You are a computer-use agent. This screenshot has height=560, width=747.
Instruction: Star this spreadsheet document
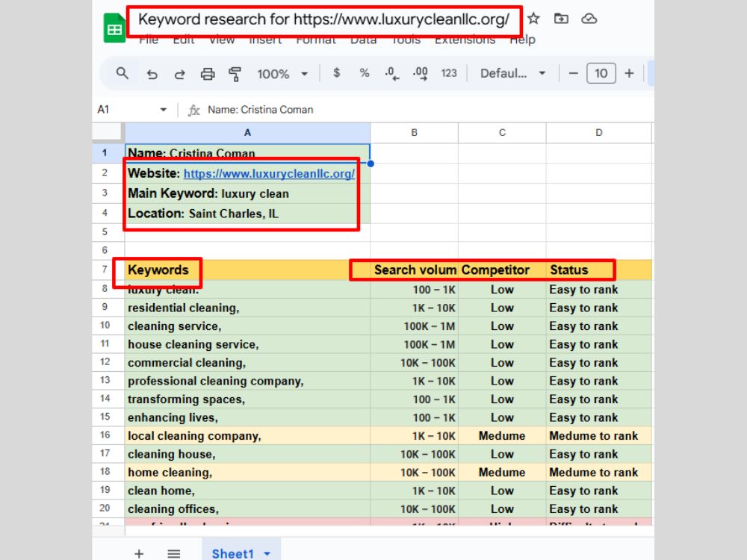click(533, 19)
